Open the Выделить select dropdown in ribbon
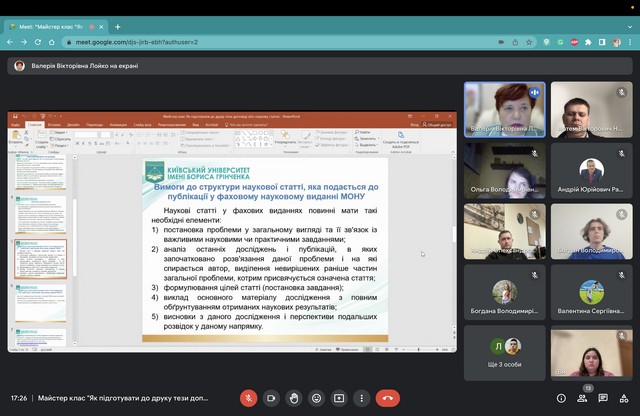The image size is (640, 416). pos(367,145)
